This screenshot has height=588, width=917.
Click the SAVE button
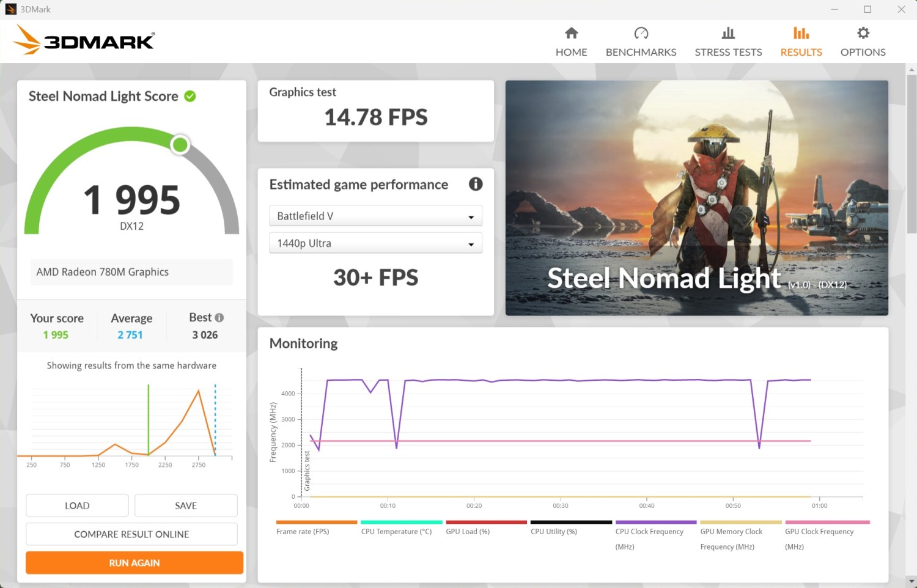pyautogui.click(x=186, y=505)
